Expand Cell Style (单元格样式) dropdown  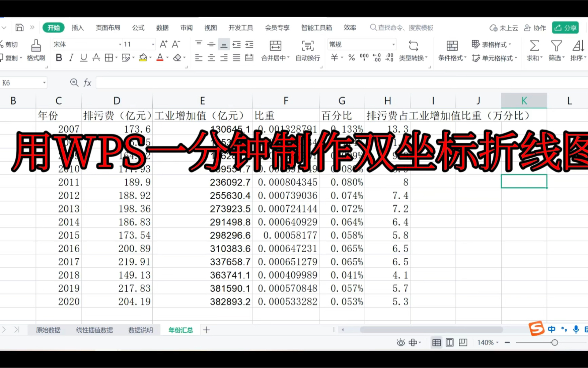pos(516,58)
